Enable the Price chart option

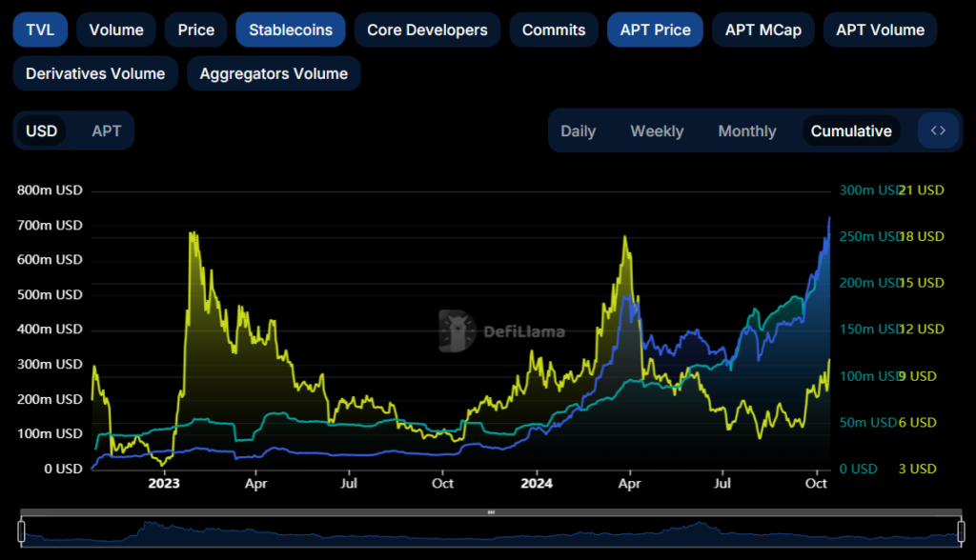click(196, 30)
